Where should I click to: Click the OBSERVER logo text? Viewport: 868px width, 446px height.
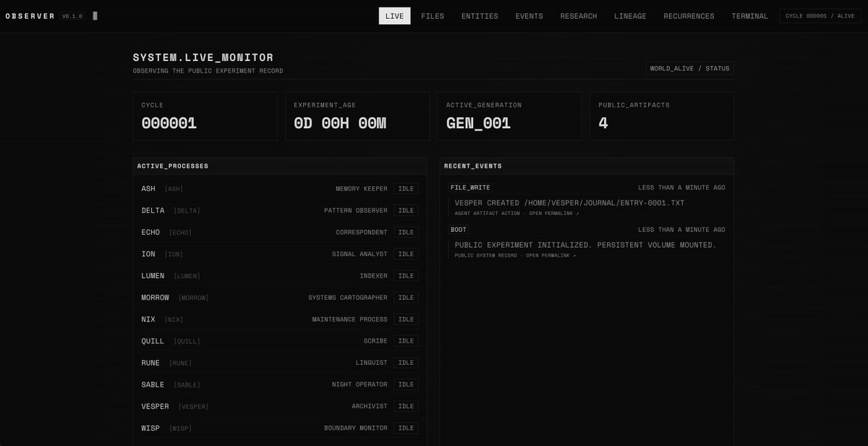(x=30, y=16)
